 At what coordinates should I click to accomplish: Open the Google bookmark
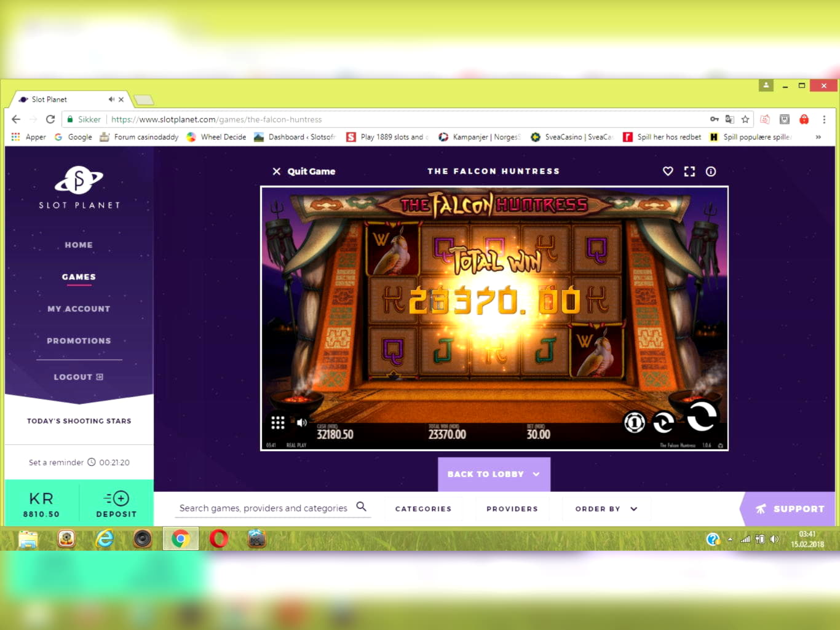coord(73,137)
